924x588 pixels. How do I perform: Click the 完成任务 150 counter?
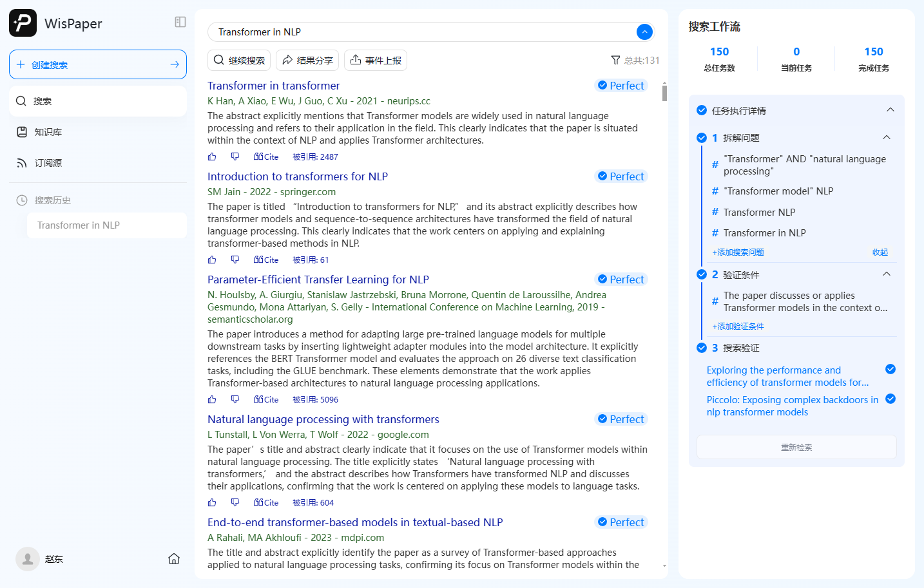[874, 59]
